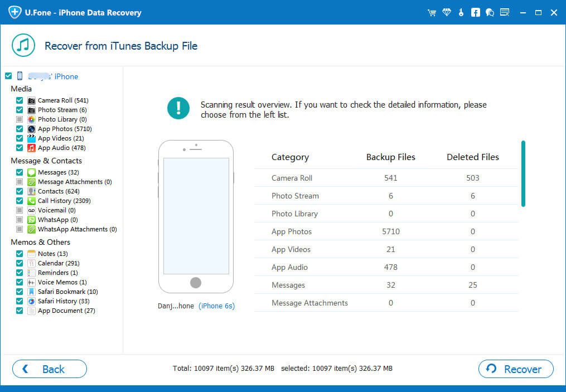
Task: Toggle the App Photos checkbox
Action: click(x=20, y=129)
